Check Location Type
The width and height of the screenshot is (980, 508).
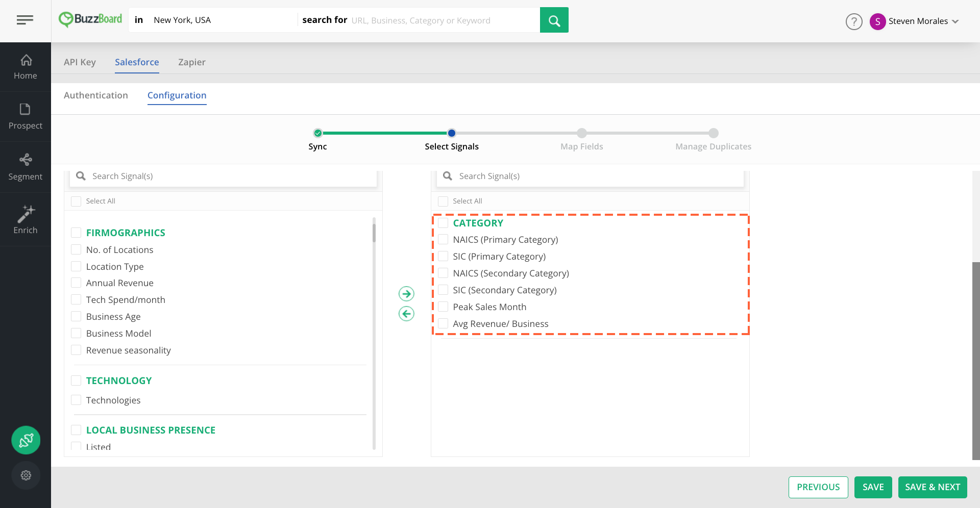76,266
